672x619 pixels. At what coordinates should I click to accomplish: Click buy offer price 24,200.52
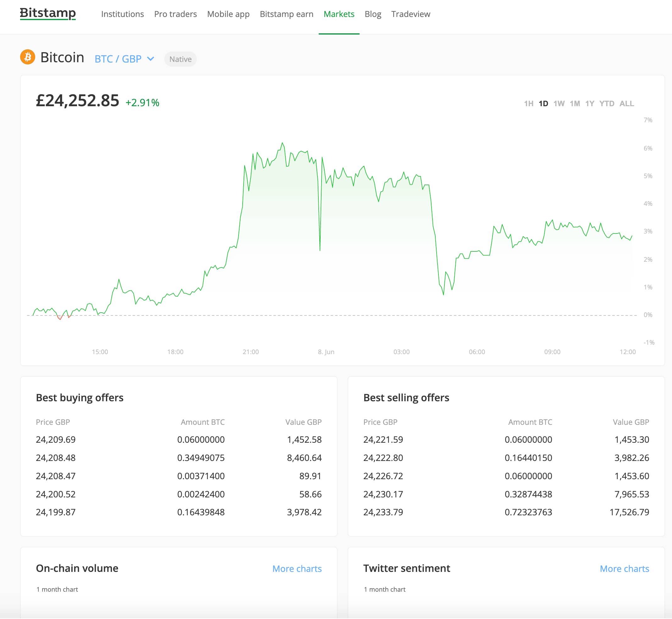pyautogui.click(x=56, y=494)
